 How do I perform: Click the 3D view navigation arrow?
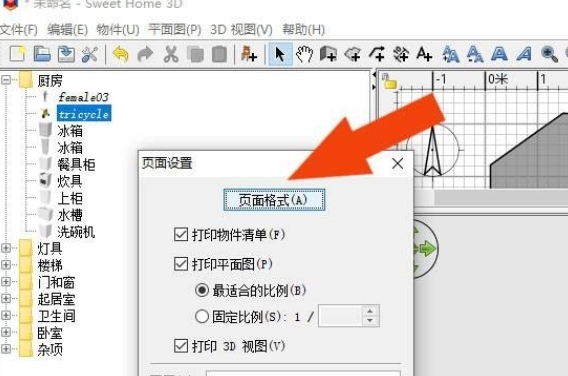[x=427, y=248]
